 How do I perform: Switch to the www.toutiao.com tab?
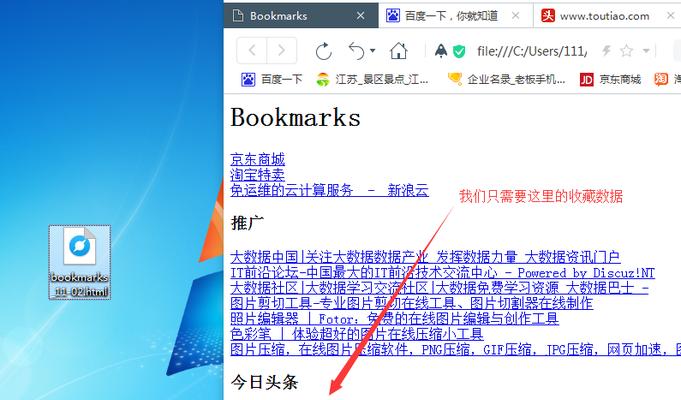(x=605, y=16)
